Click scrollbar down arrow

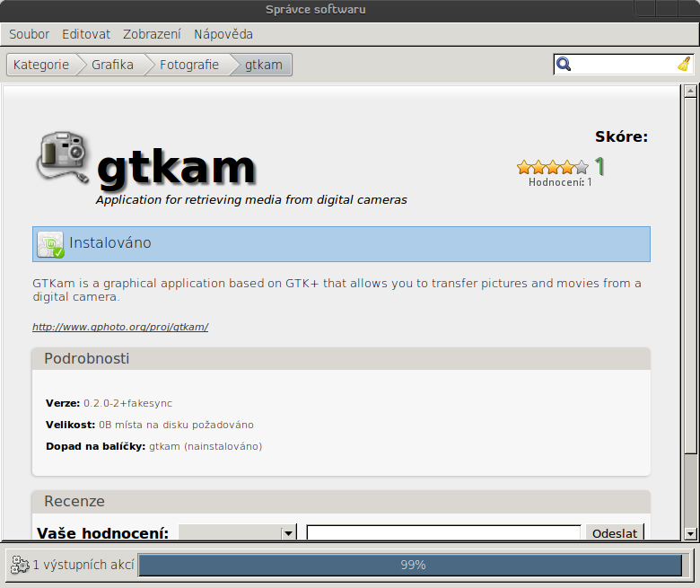[x=691, y=533]
